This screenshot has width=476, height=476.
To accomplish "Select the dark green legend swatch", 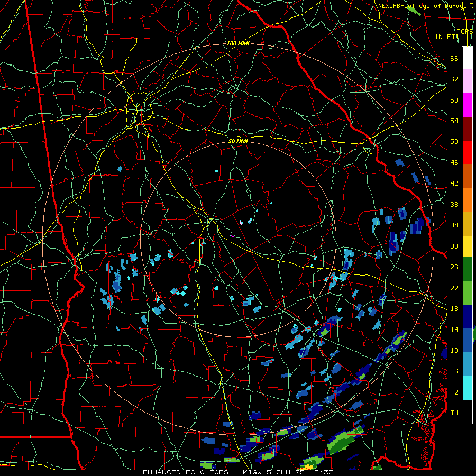I will pos(467,269).
